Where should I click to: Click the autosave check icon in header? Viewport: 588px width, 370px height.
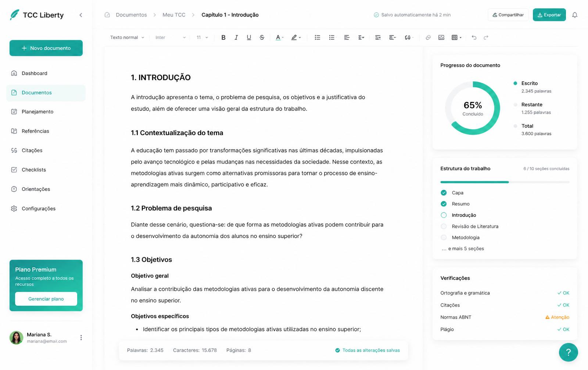tap(376, 15)
